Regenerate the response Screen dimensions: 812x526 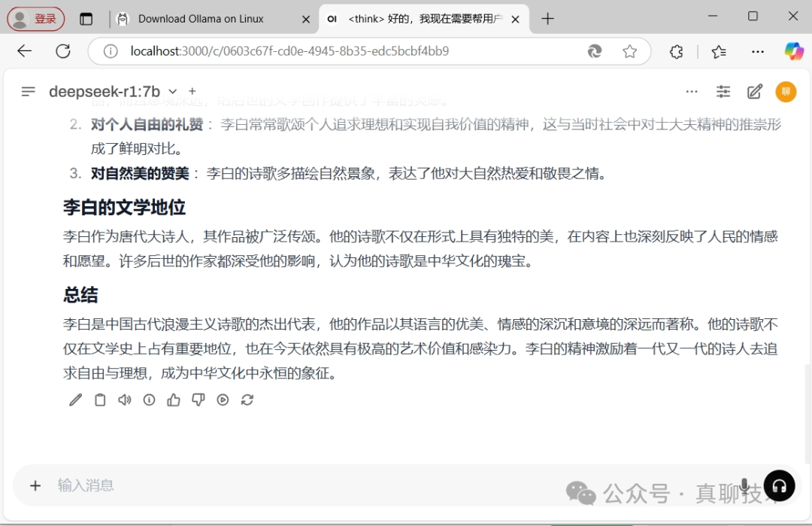tap(247, 400)
